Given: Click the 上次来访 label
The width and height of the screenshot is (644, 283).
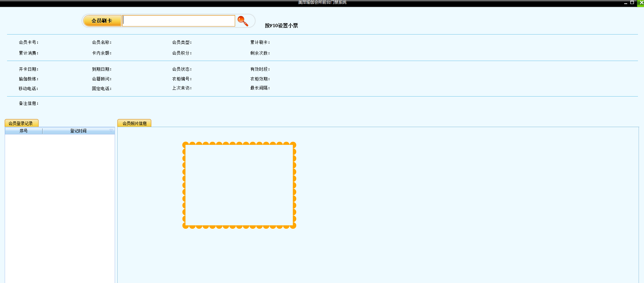Looking at the screenshot, I should (x=182, y=88).
